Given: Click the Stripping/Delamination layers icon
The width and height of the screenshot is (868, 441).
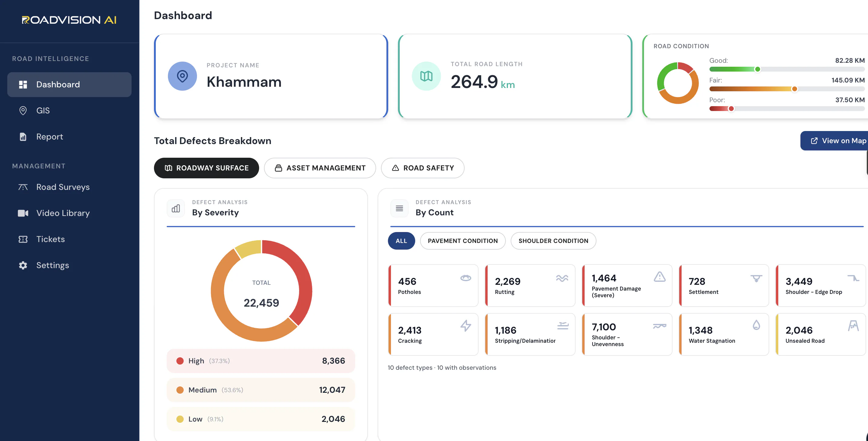Looking at the screenshot, I should [x=563, y=326].
